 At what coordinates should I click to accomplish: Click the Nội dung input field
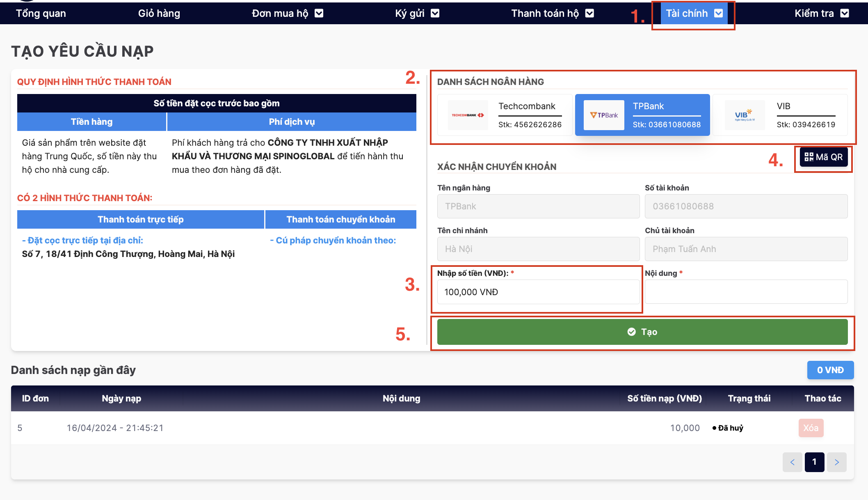[746, 292]
